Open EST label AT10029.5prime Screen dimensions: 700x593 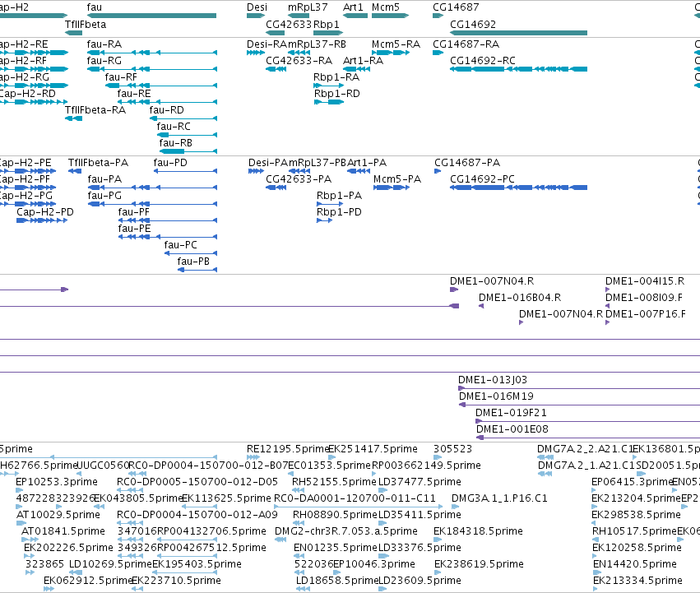pos(58,515)
